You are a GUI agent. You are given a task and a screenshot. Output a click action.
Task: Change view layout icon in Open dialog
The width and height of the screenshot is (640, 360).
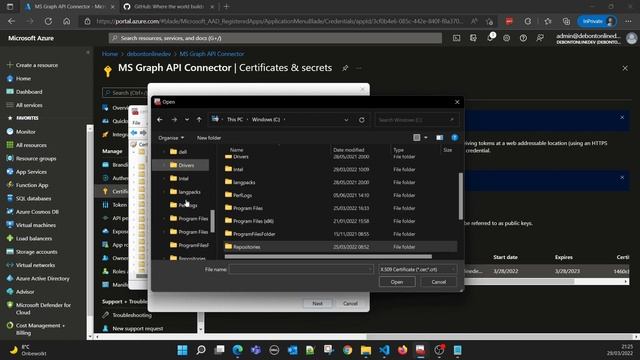(x=416, y=138)
